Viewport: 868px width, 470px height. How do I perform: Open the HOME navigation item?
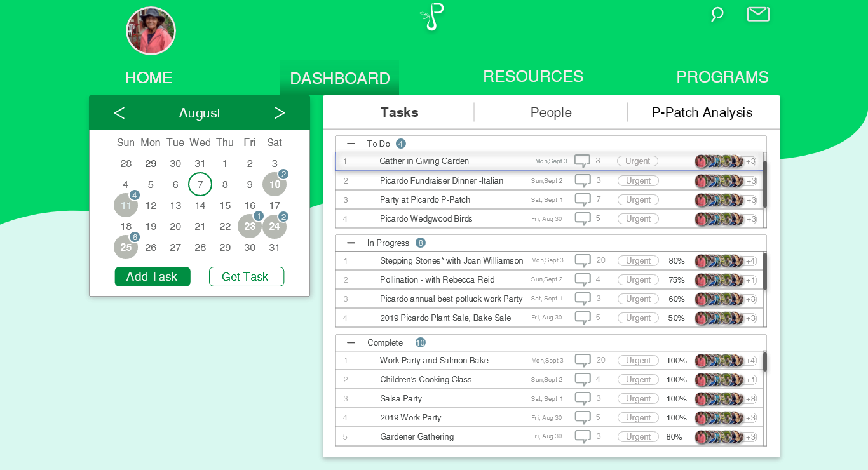point(149,78)
